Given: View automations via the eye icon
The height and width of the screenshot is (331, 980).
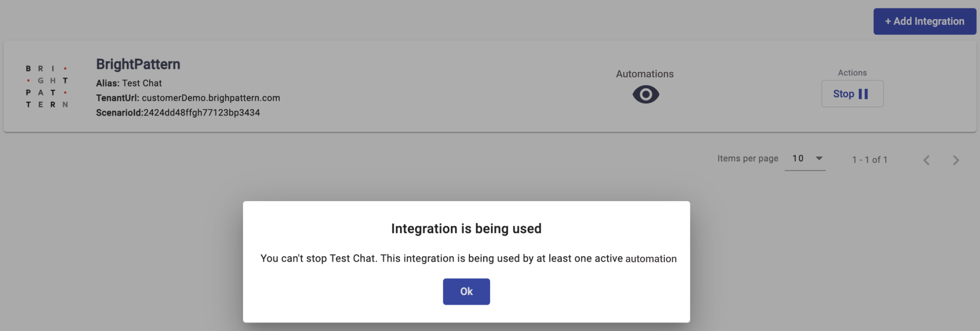Looking at the screenshot, I should pos(645,95).
